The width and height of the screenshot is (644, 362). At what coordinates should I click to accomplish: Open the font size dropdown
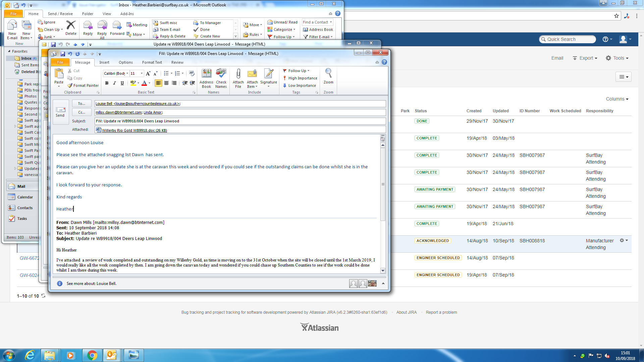pyautogui.click(x=142, y=73)
